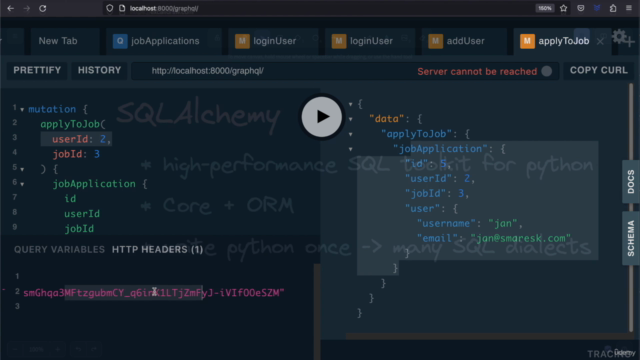Collapse the block at line 5
Image resolution: width=640 pixels, height=360 pixels.
click(x=22, y=169)
